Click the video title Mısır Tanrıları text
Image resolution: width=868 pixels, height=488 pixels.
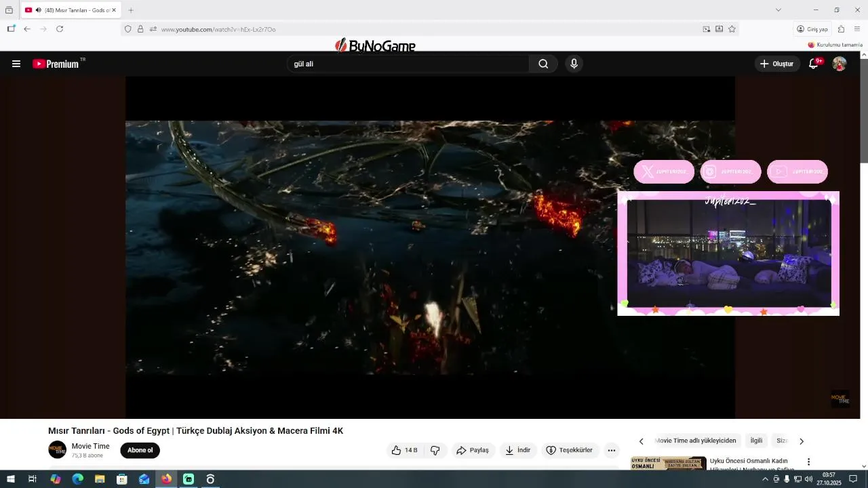point(195,431)
